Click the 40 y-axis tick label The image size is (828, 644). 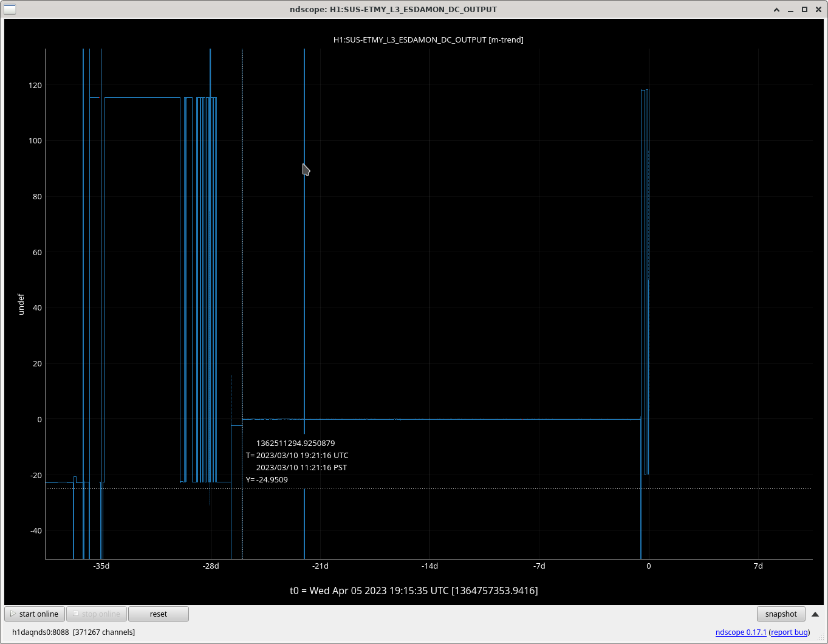tap(38, 307)
